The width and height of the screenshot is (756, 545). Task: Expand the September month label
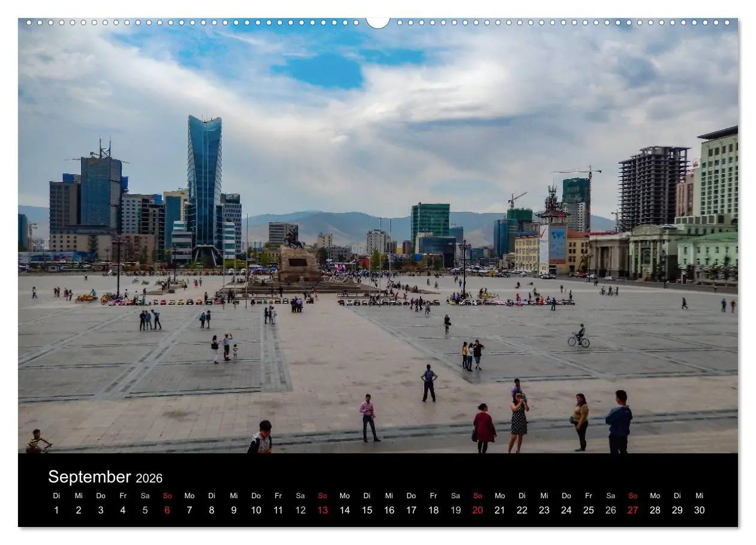(x=90, y=478)
